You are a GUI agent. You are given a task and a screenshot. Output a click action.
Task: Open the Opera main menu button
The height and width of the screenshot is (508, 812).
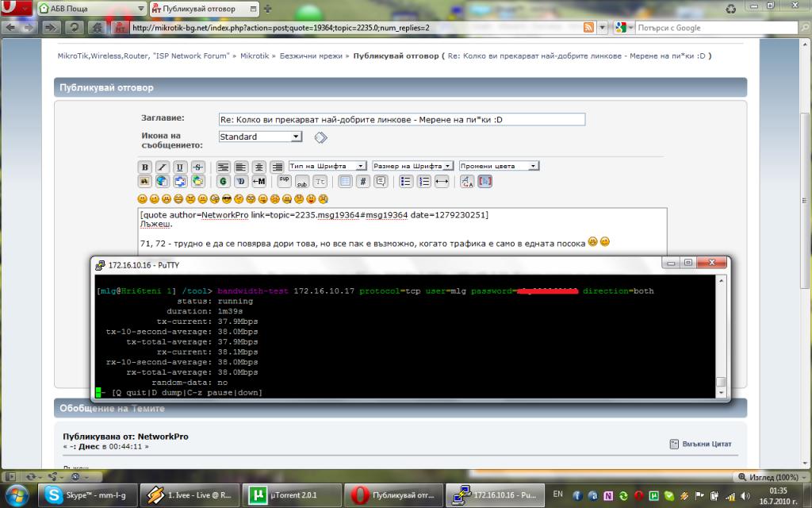16,9
